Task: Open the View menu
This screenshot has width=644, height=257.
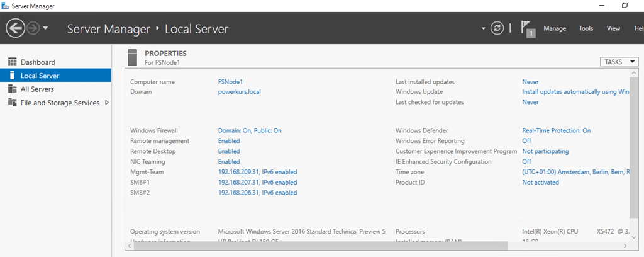Action: pos(613,29)
